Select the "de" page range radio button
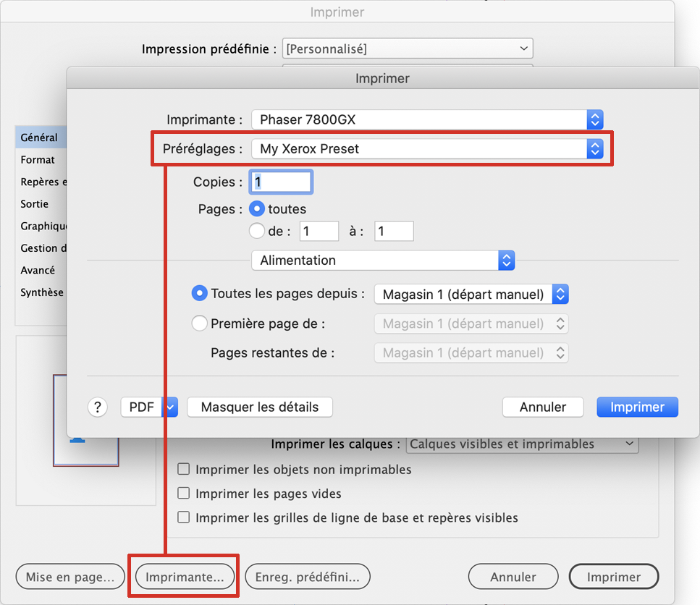Image resolution: width=700 pixels, height=605 pixels. click(x=257, y=231)
